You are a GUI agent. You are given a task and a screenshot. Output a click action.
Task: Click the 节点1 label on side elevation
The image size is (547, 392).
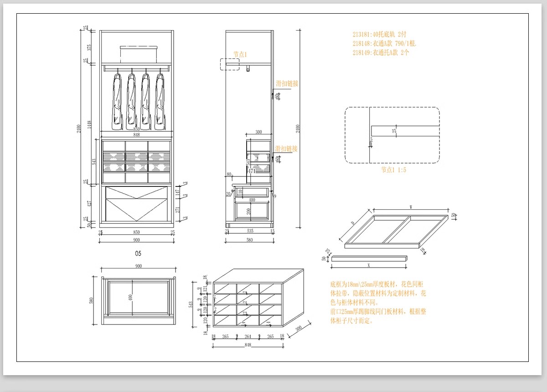[240, 54]
